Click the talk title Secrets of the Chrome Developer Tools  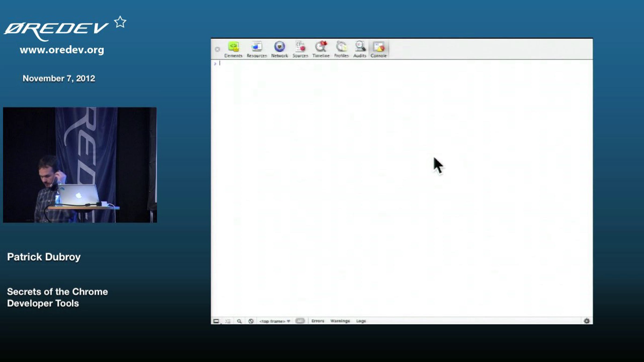[x=57, y=297]
